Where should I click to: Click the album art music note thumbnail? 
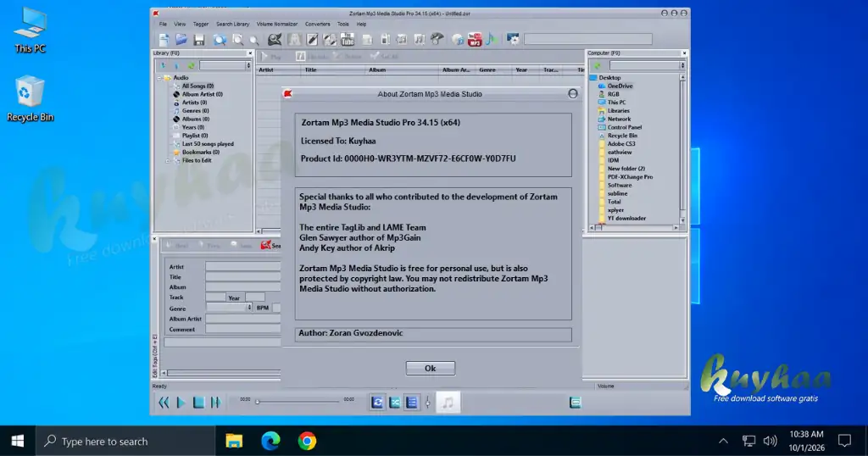pos(448,403)
